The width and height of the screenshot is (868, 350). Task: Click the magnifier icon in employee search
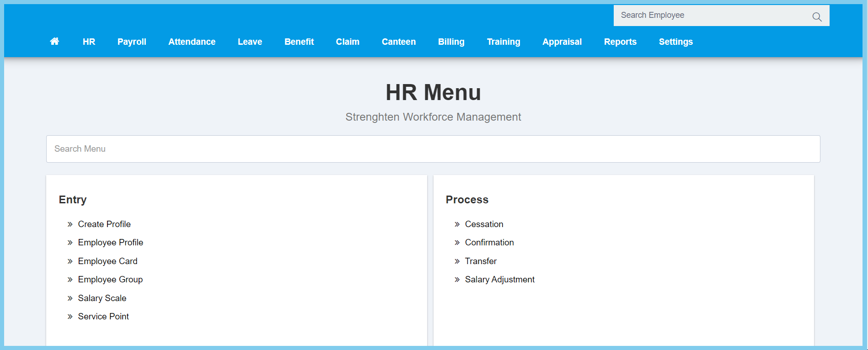tap(817, 17)
